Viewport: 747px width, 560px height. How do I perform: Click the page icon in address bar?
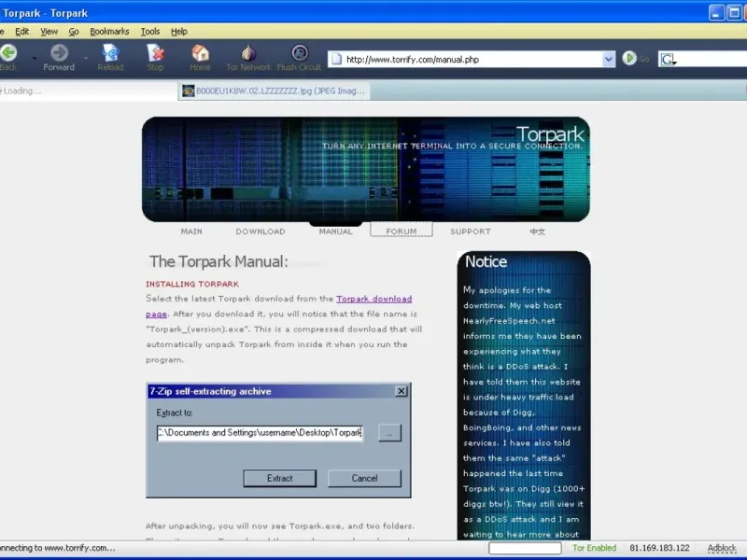[336, 59]
